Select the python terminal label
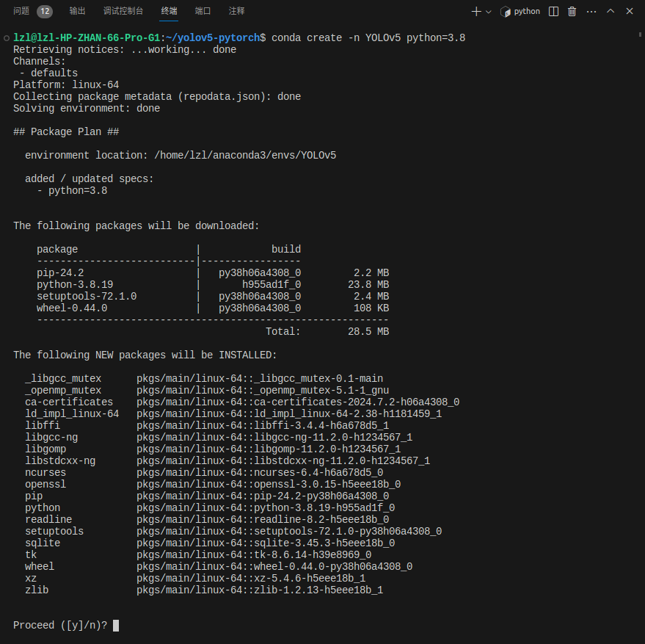Image resolution: width=645 pixels, height=644 pixels. (x=527, y=12)
